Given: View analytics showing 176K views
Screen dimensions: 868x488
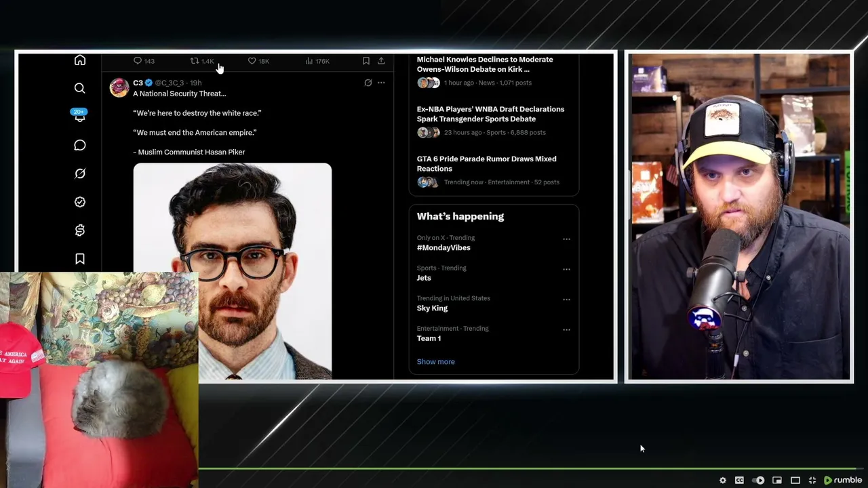Looking at the screenshot, I should [x=317, y=61].
